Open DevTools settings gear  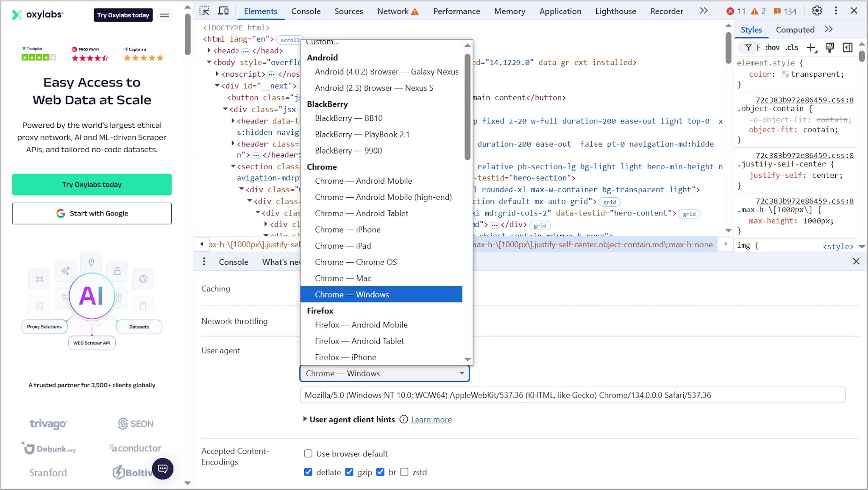click(x=817, y=11)
